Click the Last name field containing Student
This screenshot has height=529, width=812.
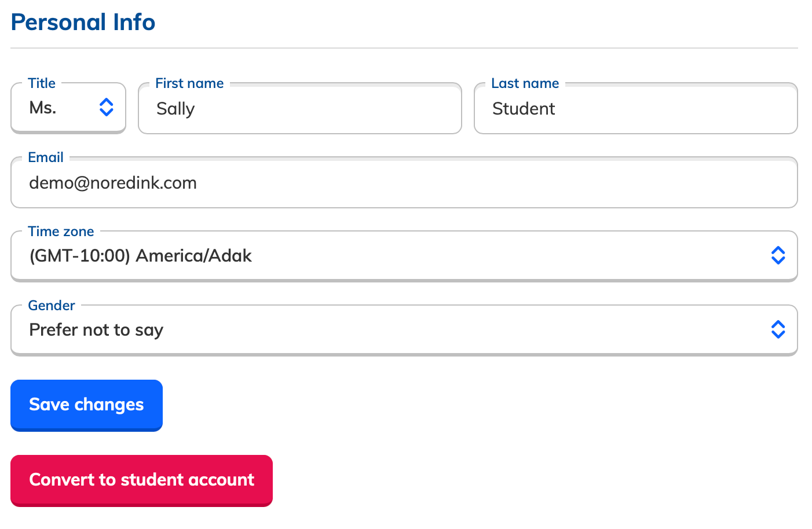coord(636,108)
